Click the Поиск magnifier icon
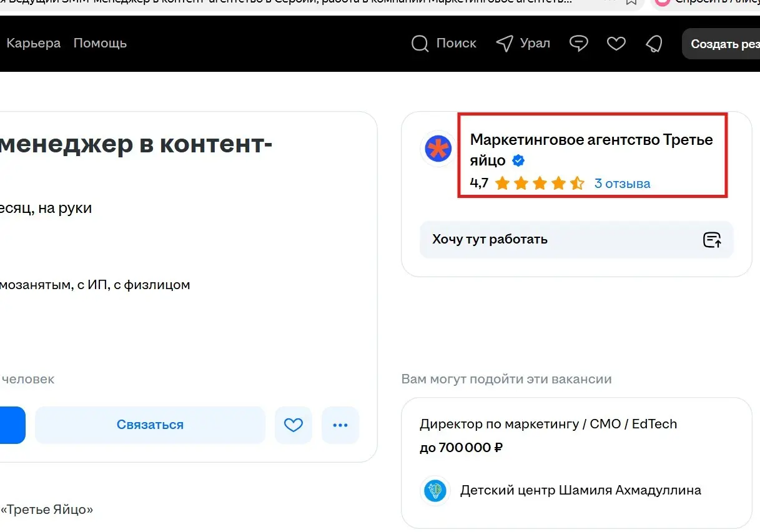760x532 pixels. (420, 44)
